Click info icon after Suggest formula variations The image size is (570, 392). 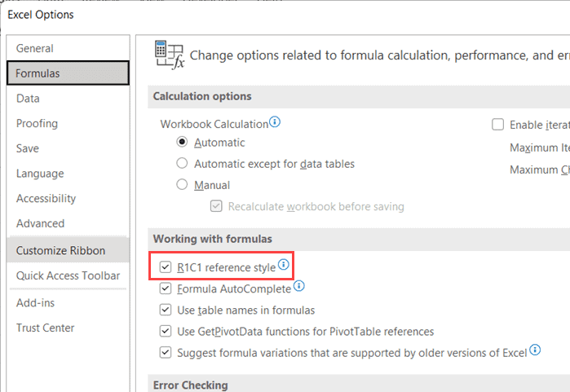tap(536, 350)
